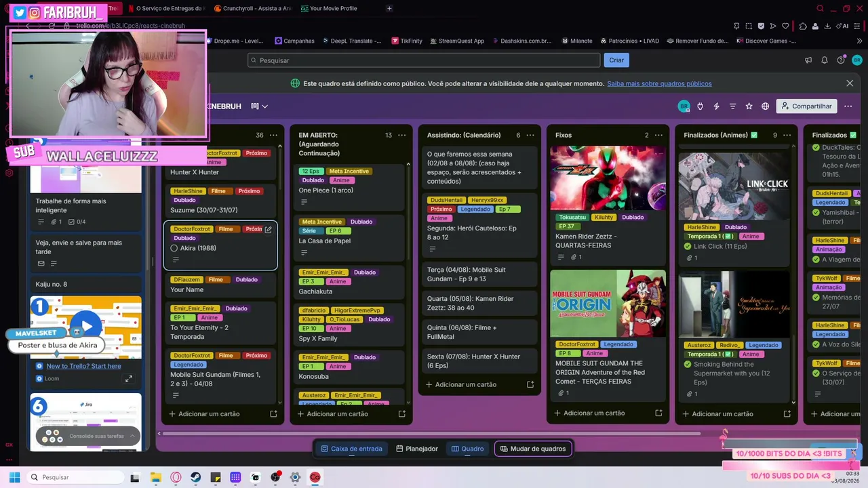The image size is (868, 488).
Task: Expand the board view switcher dropdown
Action: [x=260, y=106]
